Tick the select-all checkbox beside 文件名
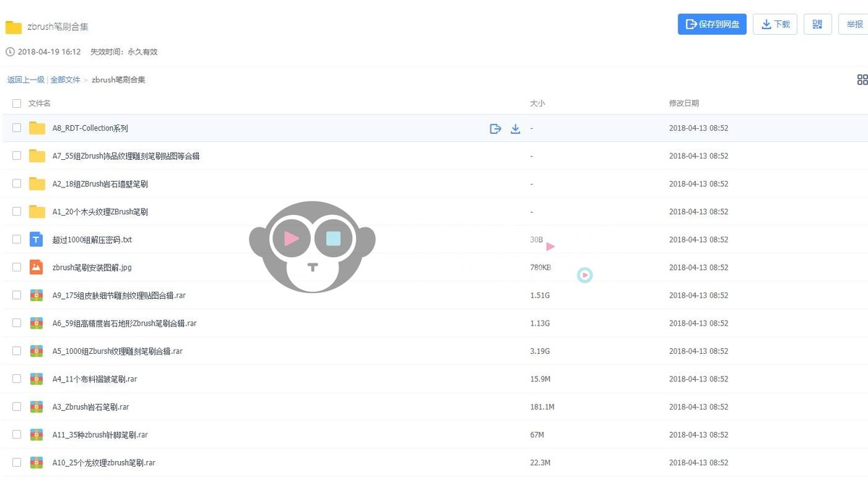The width and height of the screenshot is (868, 495). coord(17,103)
